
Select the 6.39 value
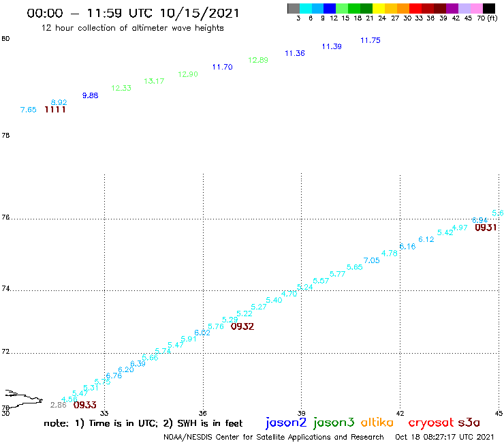[x=138, y=363]
